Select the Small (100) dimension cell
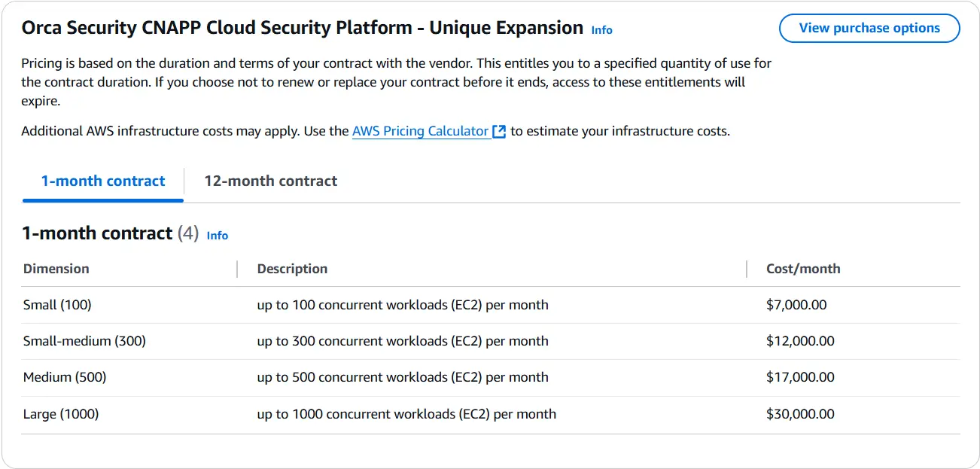980x469 pixels. (57, 305)
